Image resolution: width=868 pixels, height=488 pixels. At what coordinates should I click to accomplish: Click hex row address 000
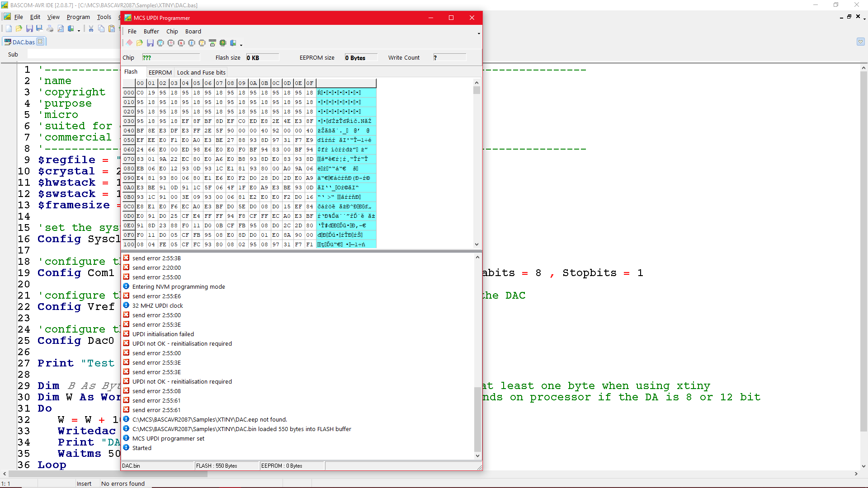pos(129,93)
